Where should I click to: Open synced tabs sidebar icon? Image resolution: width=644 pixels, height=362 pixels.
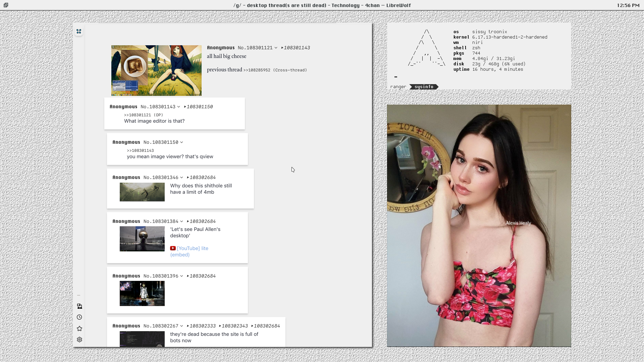pyautogui.click(x=79, y=306)
